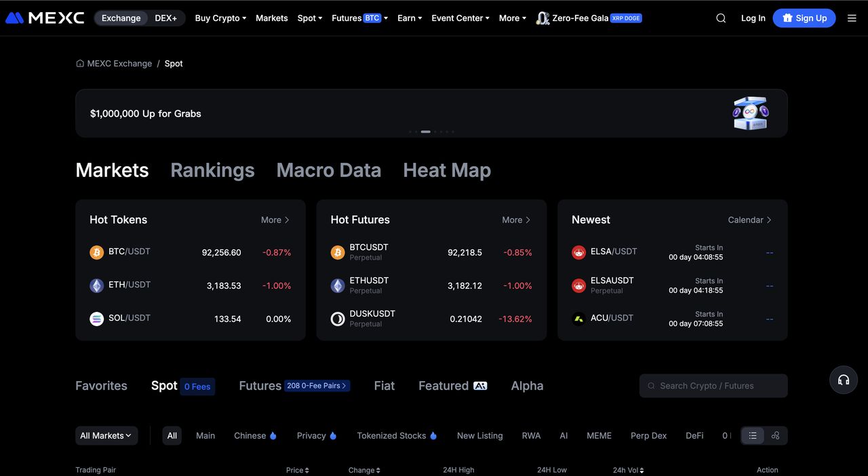Open the ACU/USDT row in Newest
This screenshot has height=476, width=868.
[673, 319]
